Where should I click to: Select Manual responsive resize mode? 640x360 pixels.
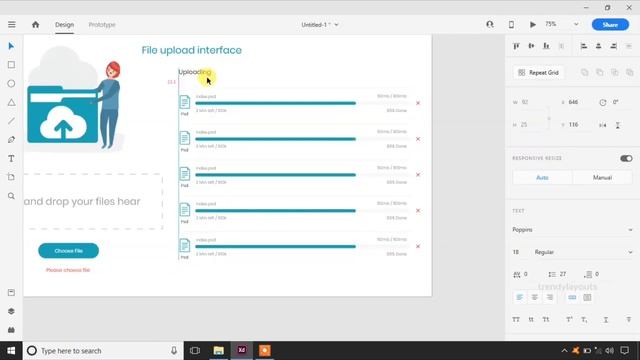[x=602, y=177]
